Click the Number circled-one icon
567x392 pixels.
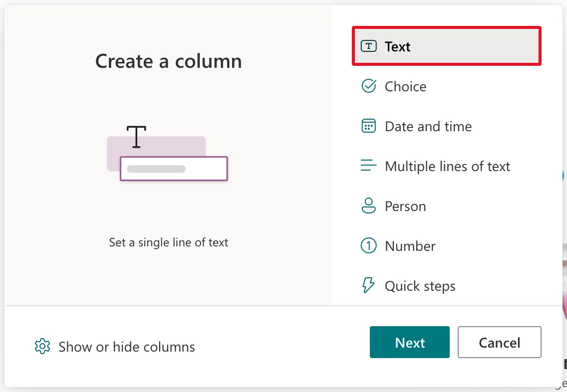[x=368, y=246]
